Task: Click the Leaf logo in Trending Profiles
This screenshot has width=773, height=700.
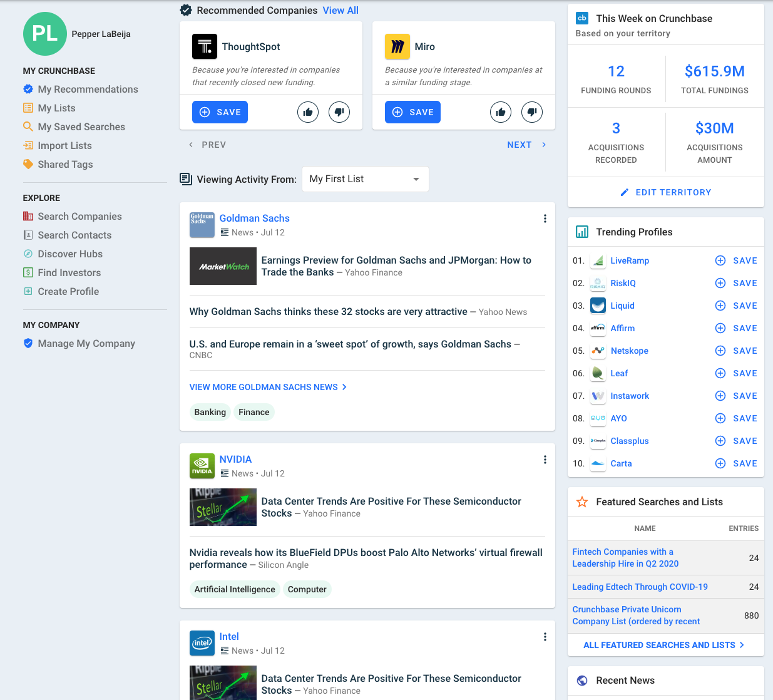Action: pos(598,373)
